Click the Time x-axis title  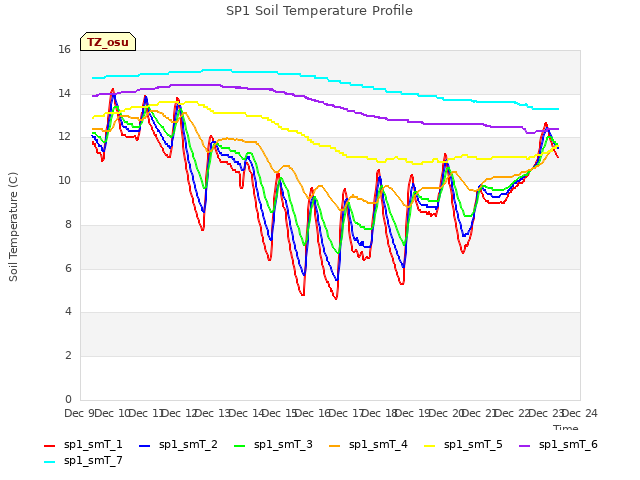click(566, 427)
